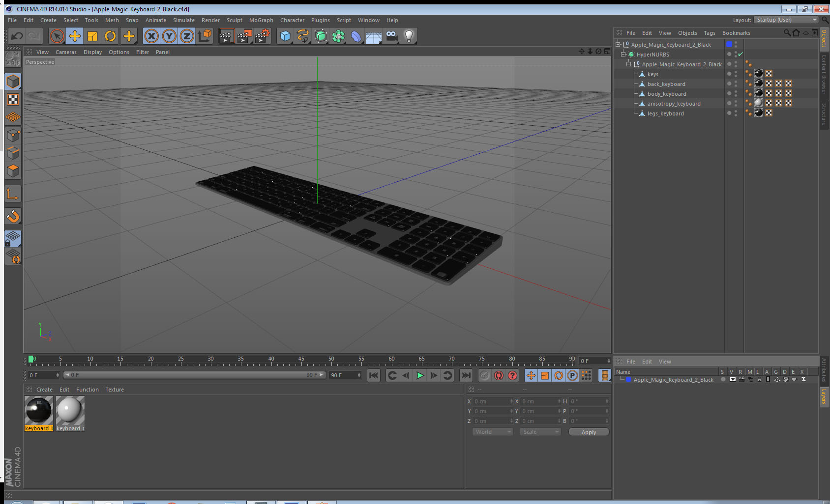
Task: Click the preview range slider bar
Action: coord(194,375)
